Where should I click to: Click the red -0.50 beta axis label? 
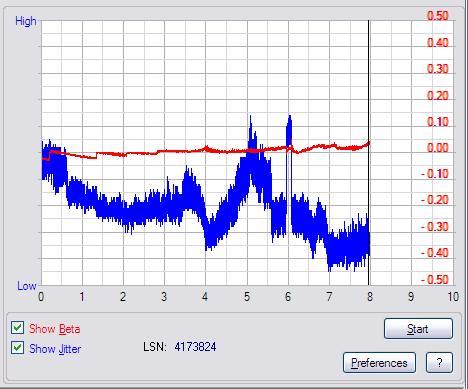tap(435, 279)
